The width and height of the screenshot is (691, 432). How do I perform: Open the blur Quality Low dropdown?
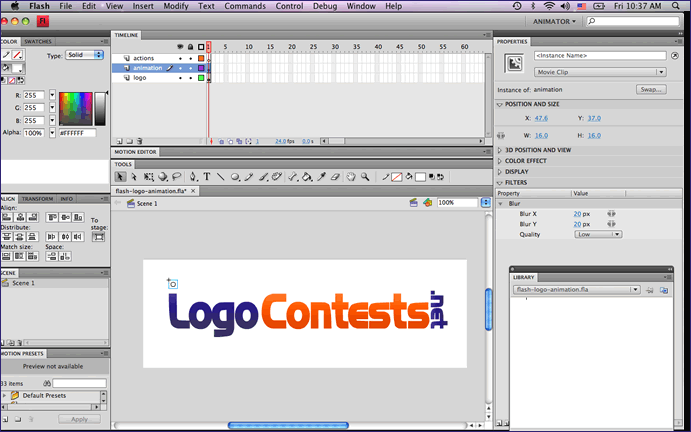click(598, 235)
